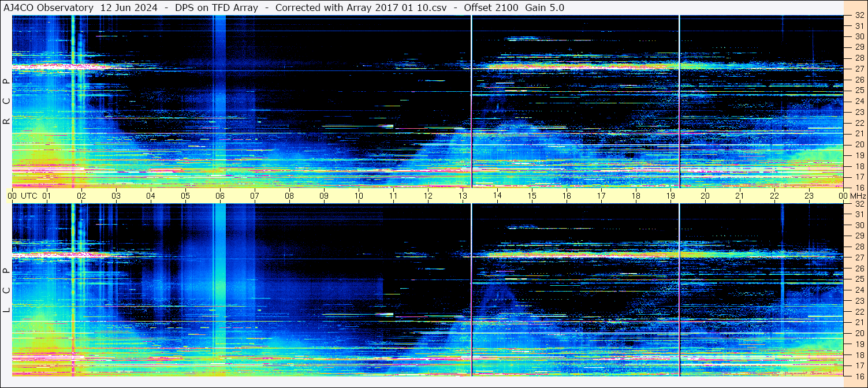The height and width of the screenshot is (388, 868).
Task: Click the AJ4CO Observatory title text
Action: click(49, 8)
